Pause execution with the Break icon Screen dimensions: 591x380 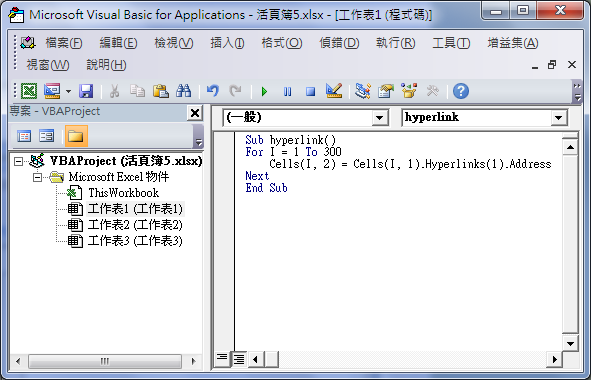287,91
